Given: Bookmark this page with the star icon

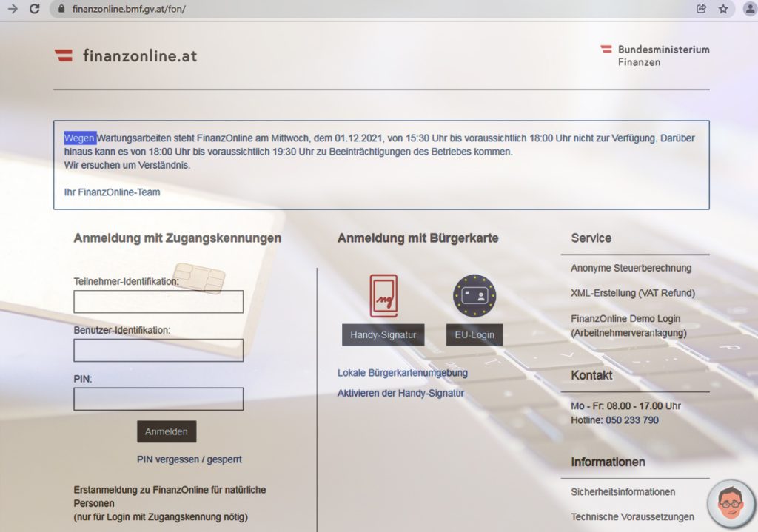Looking at the screenshot, I should pos(723,9).
